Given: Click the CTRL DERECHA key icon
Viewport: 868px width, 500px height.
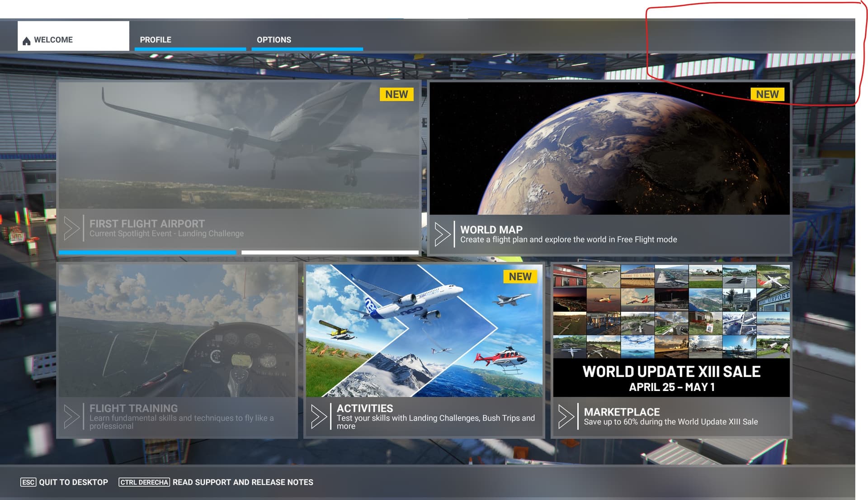Looking at the screenshot, I should pyautogui.click(x=143, y=482).
